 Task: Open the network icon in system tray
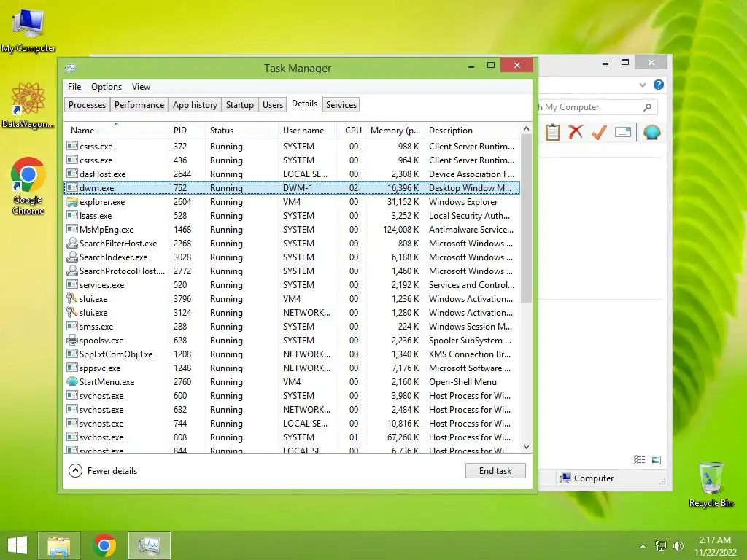pos(661,546)
